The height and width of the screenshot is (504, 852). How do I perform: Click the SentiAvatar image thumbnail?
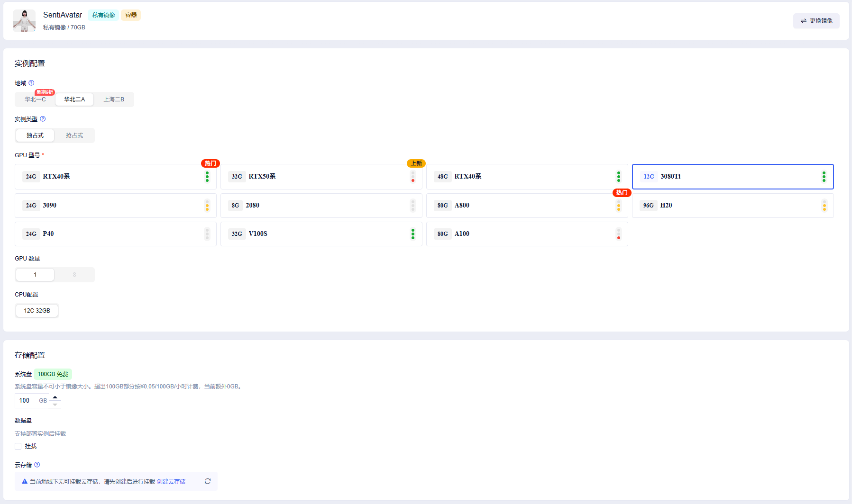pyautogui.click(x=24, y=21)
